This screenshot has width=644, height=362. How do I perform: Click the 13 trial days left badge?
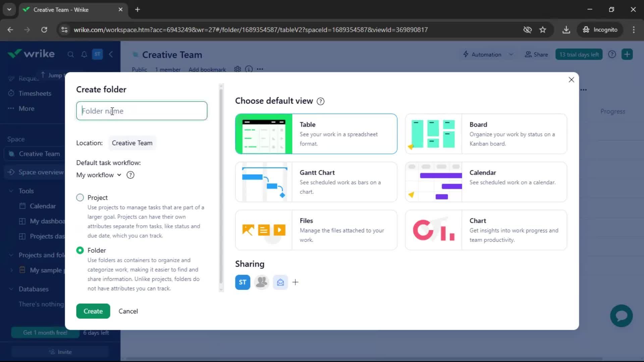pyautogui.click(x=579, y=54)
